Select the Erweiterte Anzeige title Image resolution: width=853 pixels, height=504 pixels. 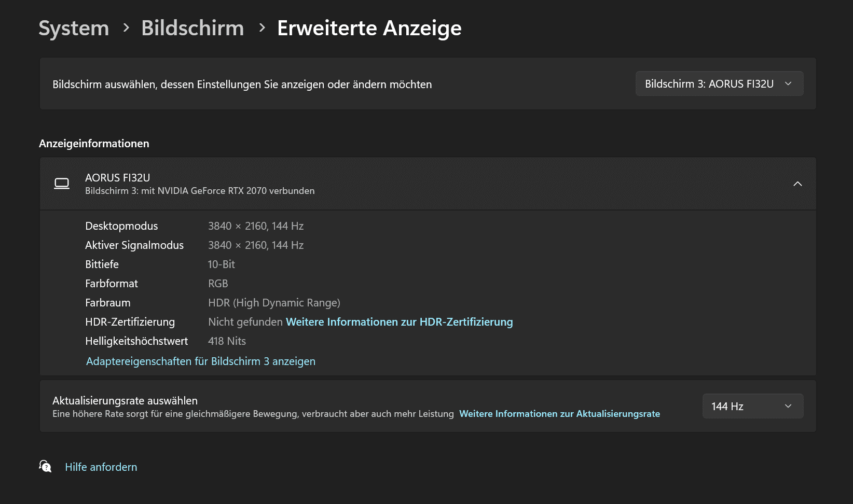click(x=369, y=28)
